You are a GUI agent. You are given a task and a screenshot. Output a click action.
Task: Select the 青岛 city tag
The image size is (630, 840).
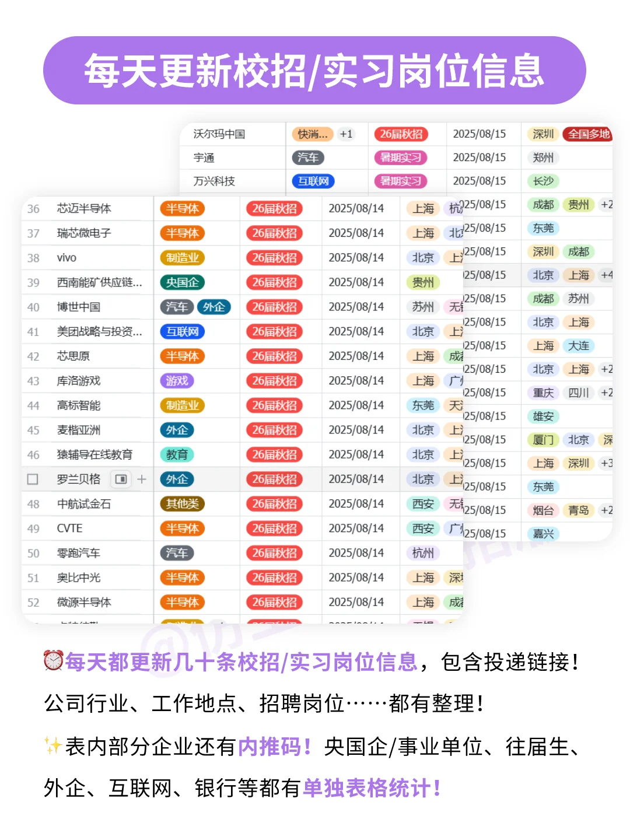[579, 510]
